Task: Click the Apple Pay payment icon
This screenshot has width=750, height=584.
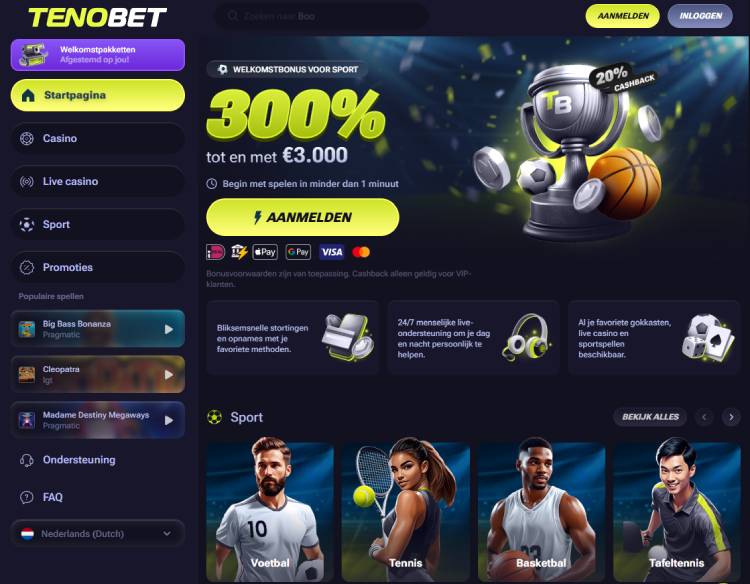Action: click(265, 252)
